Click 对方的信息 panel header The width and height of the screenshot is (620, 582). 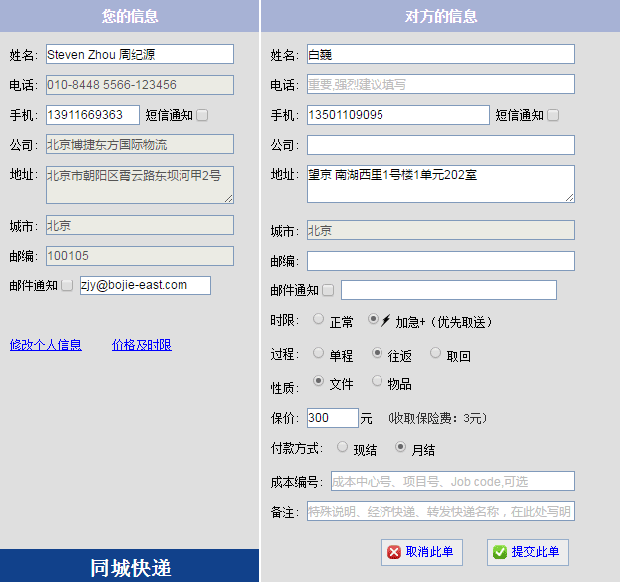tap(440, 16)
